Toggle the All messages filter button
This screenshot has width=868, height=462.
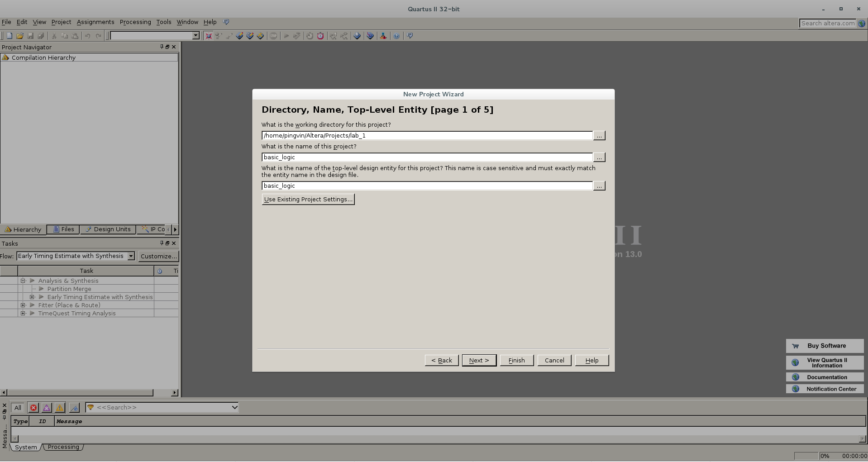pos(18,408)
